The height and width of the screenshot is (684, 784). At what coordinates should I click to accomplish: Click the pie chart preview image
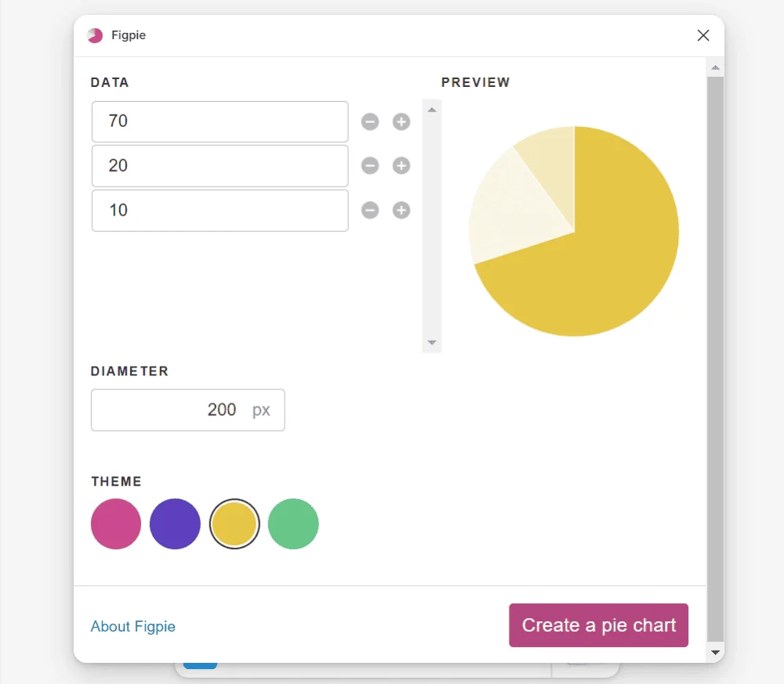(x=573, y=230)
